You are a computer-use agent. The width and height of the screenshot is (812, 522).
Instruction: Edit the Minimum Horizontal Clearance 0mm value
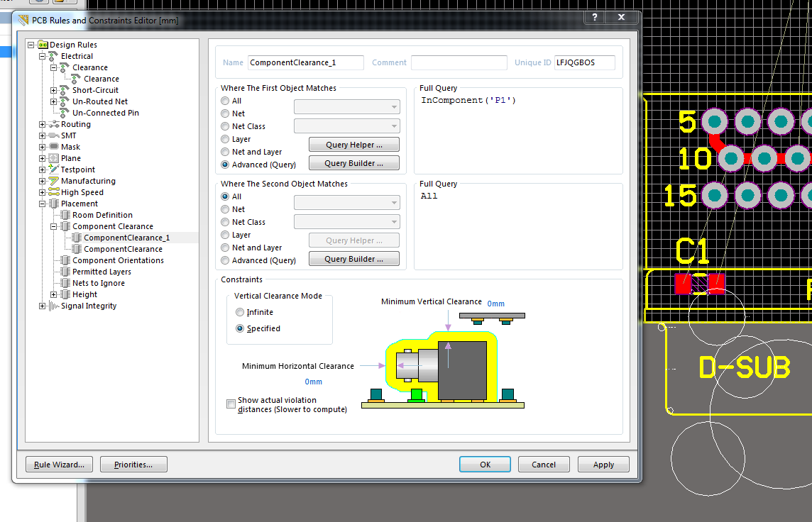coord(313,382)
